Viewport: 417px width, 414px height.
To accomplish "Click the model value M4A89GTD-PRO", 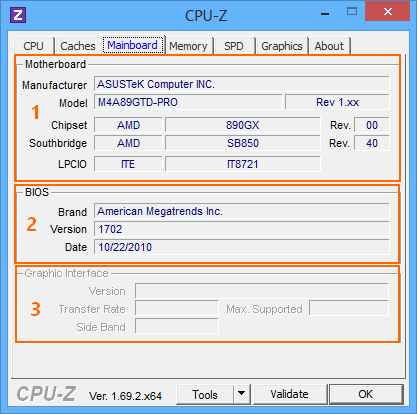I will click(188, 102).
